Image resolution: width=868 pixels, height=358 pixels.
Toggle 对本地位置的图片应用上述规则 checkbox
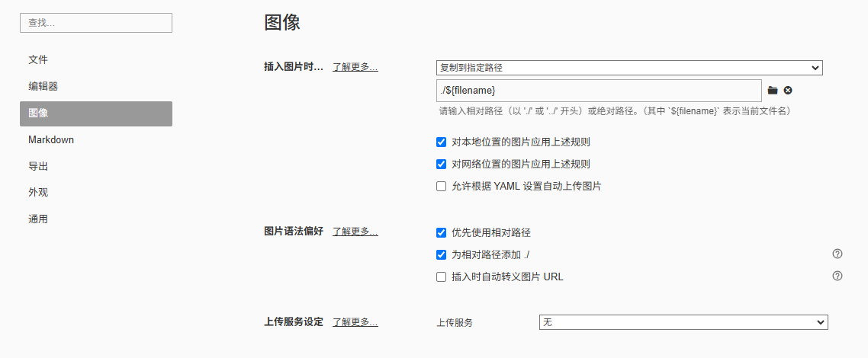(x=441, y=142)
